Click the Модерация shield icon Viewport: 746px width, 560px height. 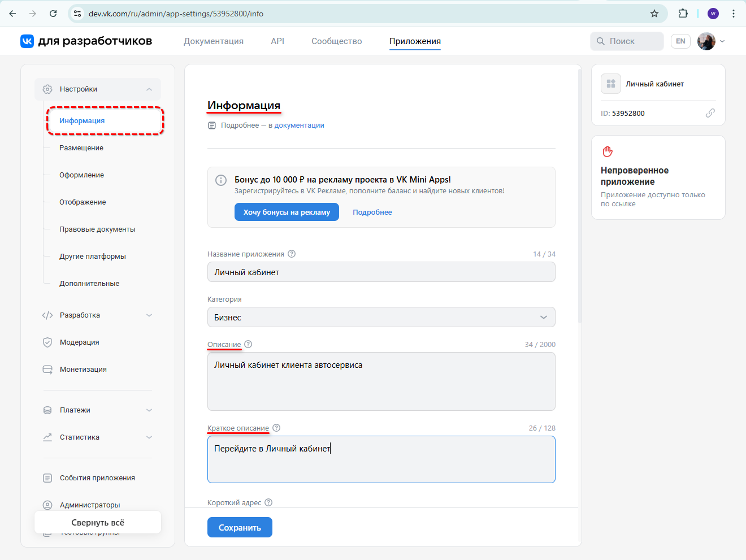tap(47, 342)
